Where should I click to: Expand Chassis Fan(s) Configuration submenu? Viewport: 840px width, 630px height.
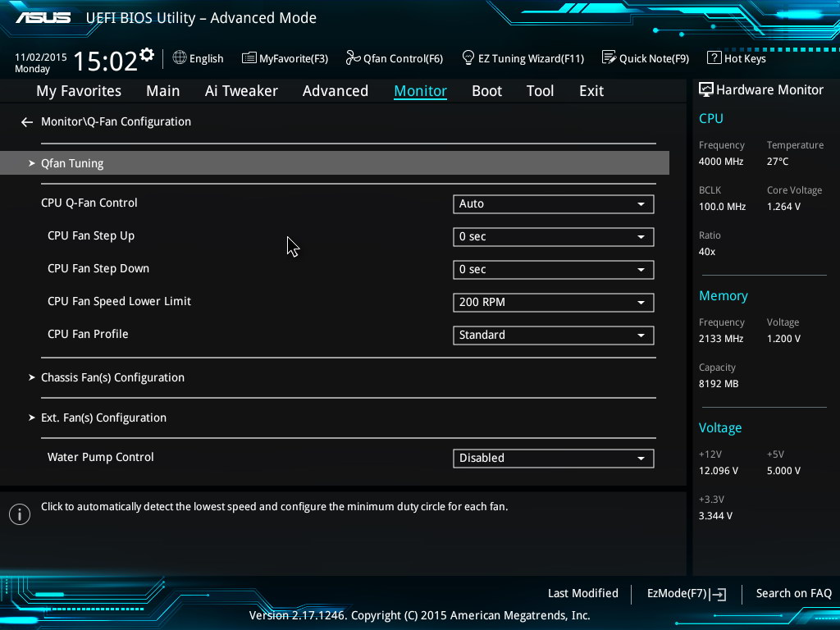point(112,377)
